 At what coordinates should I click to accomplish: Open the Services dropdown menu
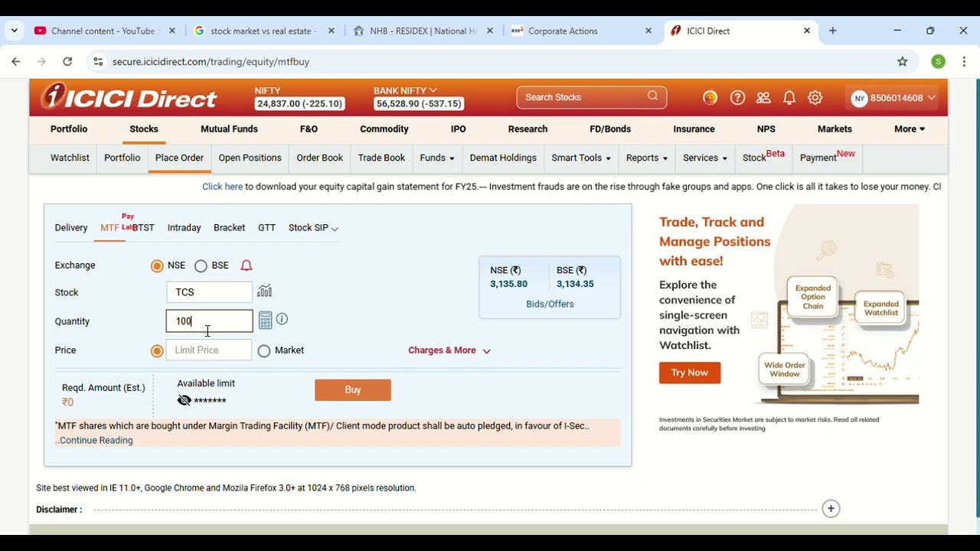click(705, 158)
